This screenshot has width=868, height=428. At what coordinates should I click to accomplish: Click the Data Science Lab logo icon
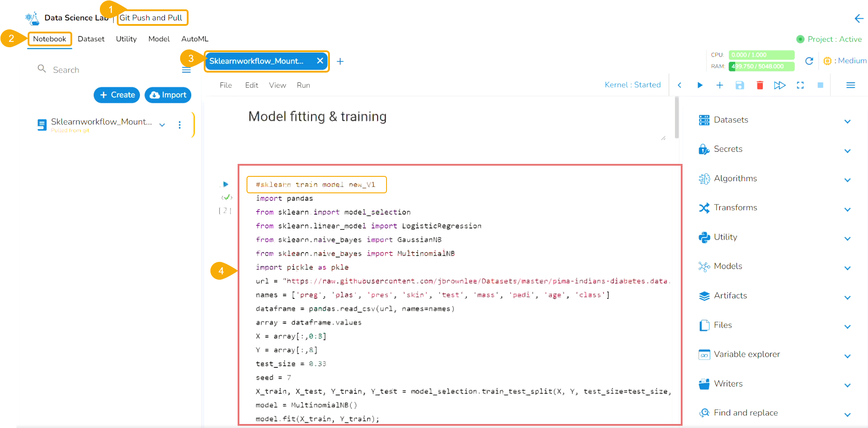33,18
